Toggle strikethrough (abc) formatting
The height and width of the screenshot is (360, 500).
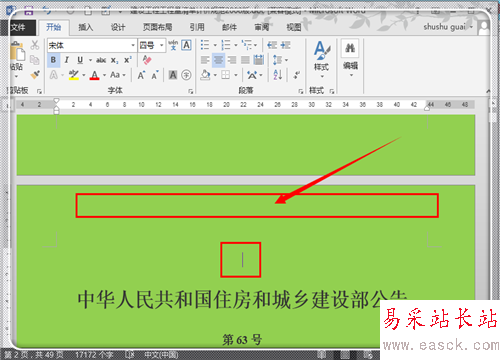coord(101,60)
